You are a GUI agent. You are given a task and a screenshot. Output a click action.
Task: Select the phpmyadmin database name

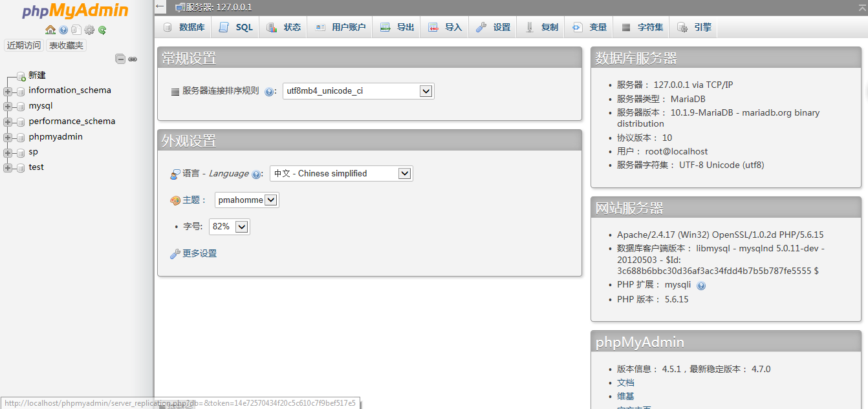[56, 137]
